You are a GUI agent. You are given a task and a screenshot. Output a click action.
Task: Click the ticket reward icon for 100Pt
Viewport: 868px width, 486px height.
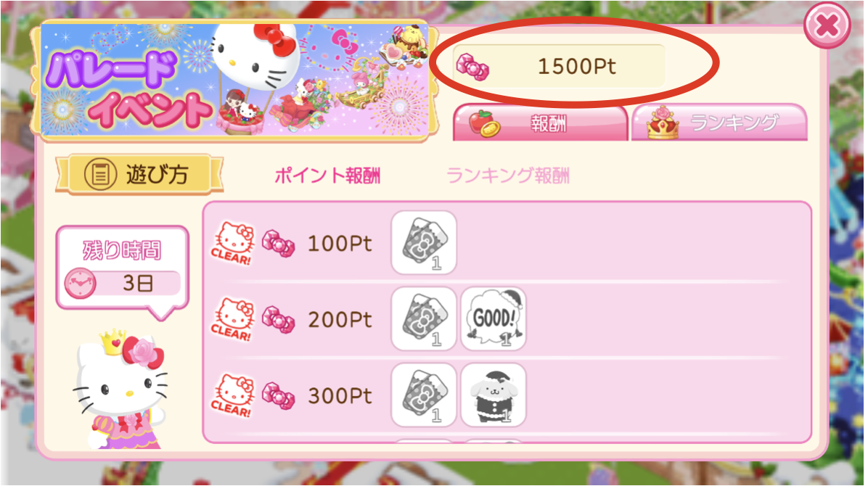424,243
